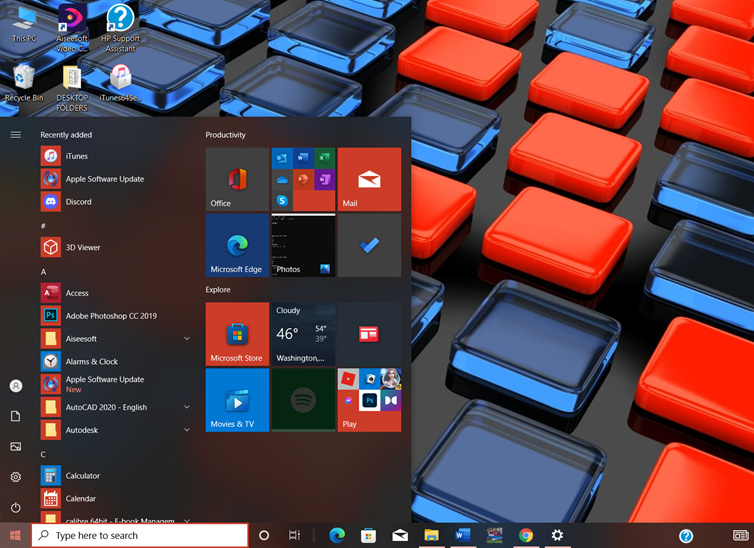Open iTunes from Recently added list
The width and height of the screenshot is (754, 548).
[x=115, y=156]
